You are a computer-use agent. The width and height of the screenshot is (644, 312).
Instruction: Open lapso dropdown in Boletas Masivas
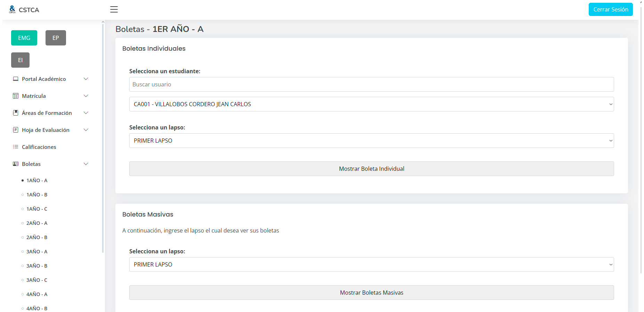point(371,264)
